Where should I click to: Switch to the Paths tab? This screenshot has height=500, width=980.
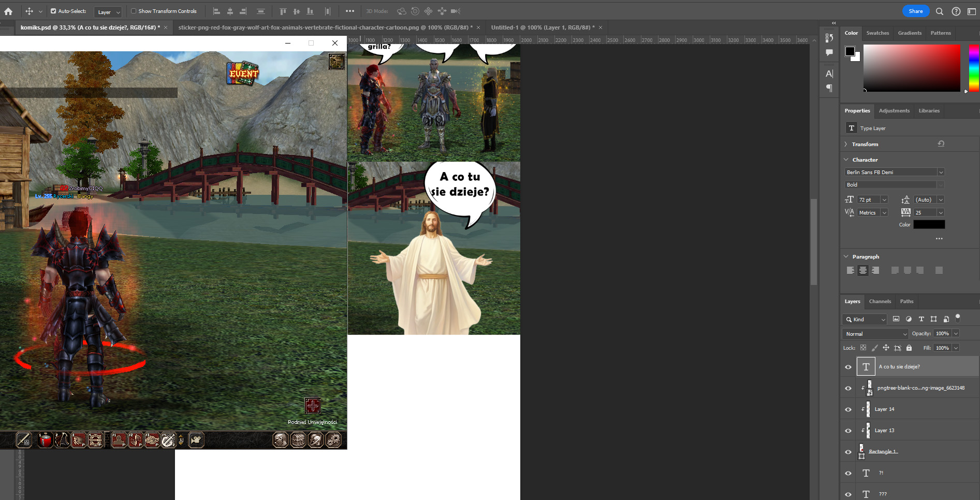pos(906,301)
